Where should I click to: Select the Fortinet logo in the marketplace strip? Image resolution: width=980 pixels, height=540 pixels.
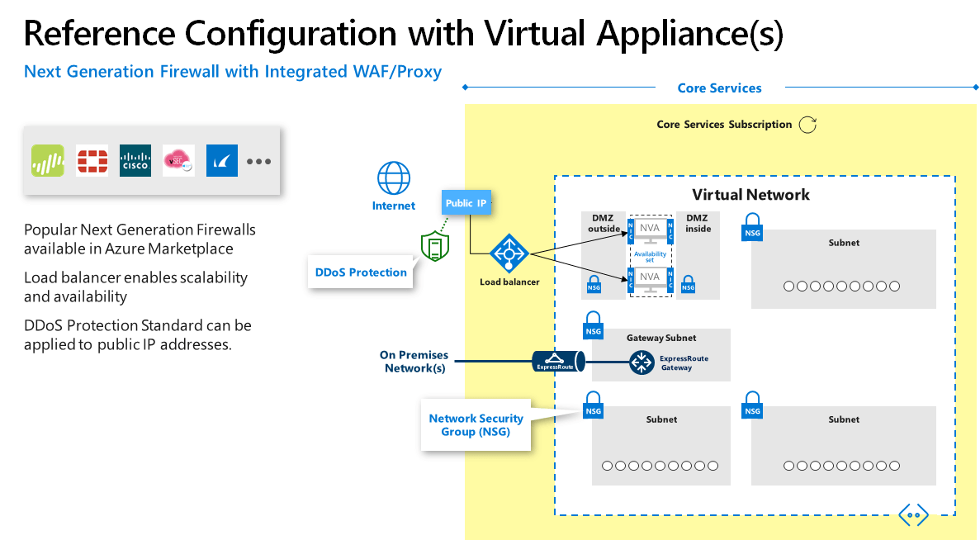[x=91, y=160]
